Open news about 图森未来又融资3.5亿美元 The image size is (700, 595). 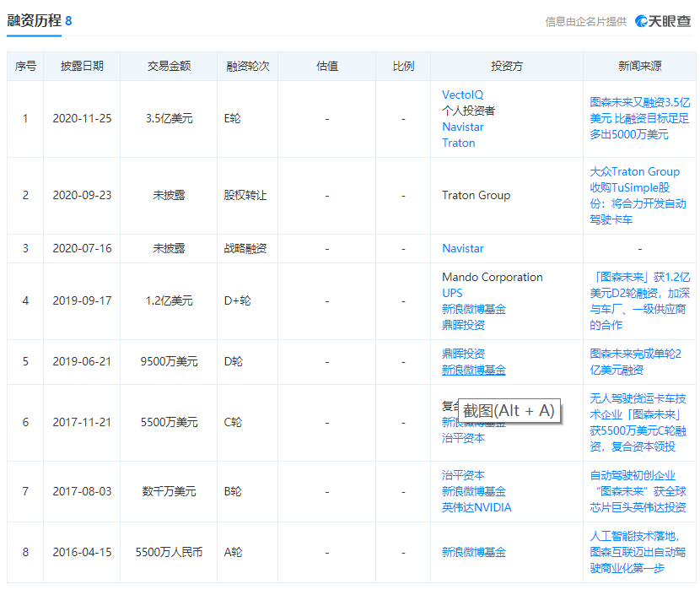[x=640, y=118]
